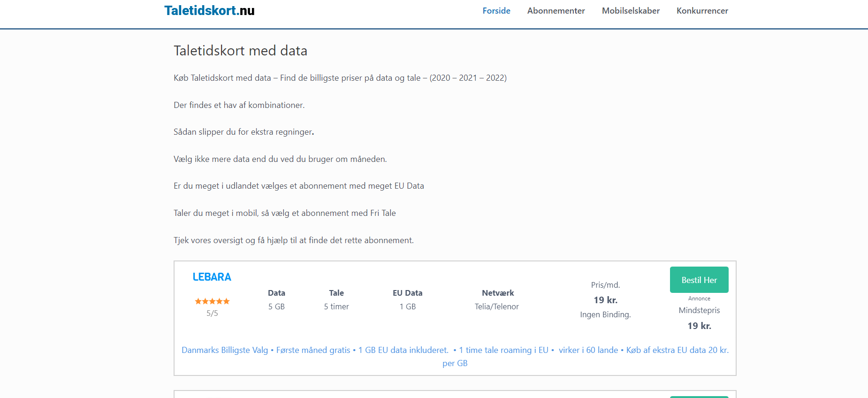Click the 19 kr. monthly price under Pris/md.
The image size is (868, 398).
point(605,300)
